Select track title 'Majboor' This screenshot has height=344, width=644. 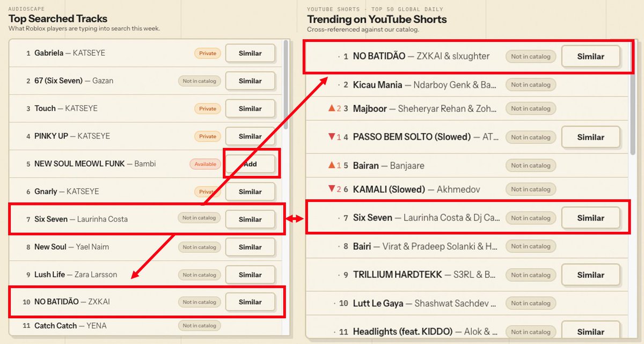pos(370,108)
